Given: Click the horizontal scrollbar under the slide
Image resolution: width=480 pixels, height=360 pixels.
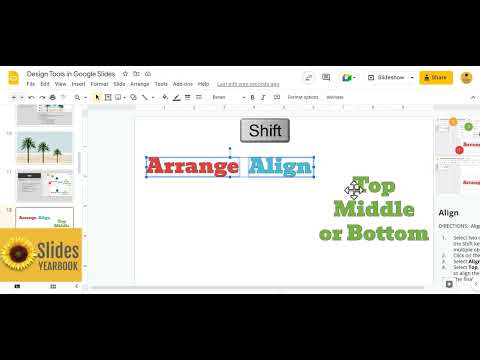Looking at the screenshot, I should click(257, 287).
